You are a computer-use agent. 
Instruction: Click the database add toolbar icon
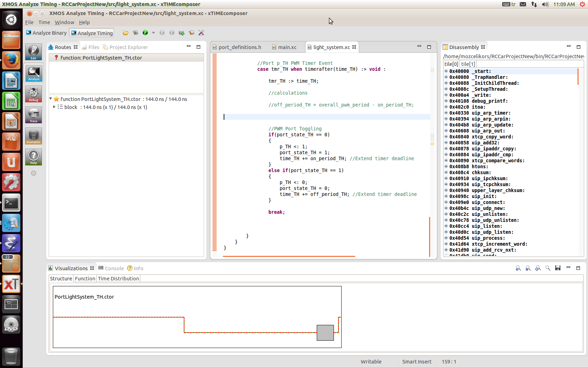(x=182, y=33)
